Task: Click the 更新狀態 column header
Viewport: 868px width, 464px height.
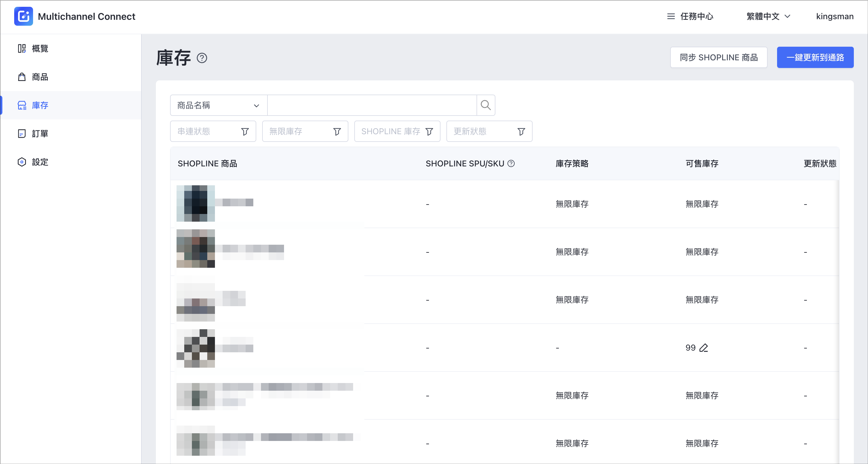Action: tap(820, 163)
